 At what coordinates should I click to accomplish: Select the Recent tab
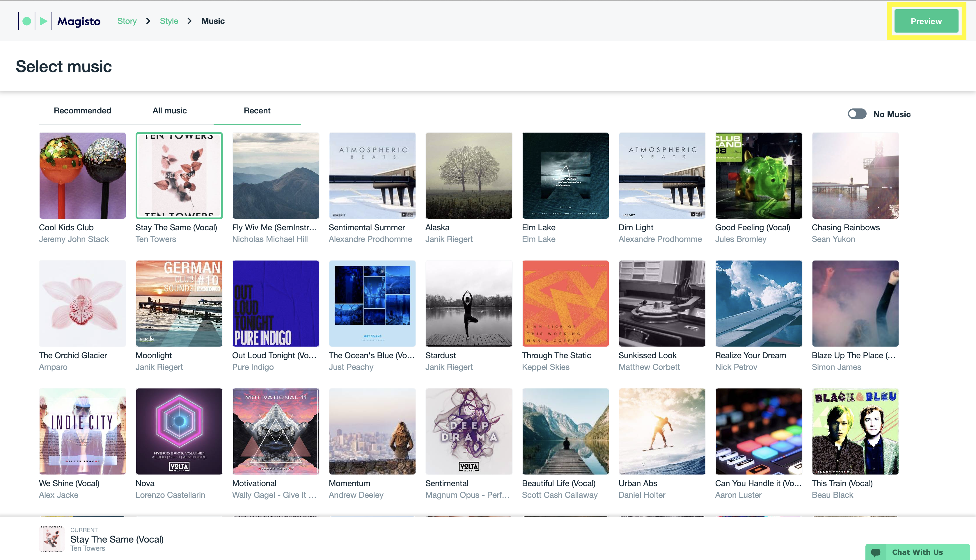click(x=257, y=111)
